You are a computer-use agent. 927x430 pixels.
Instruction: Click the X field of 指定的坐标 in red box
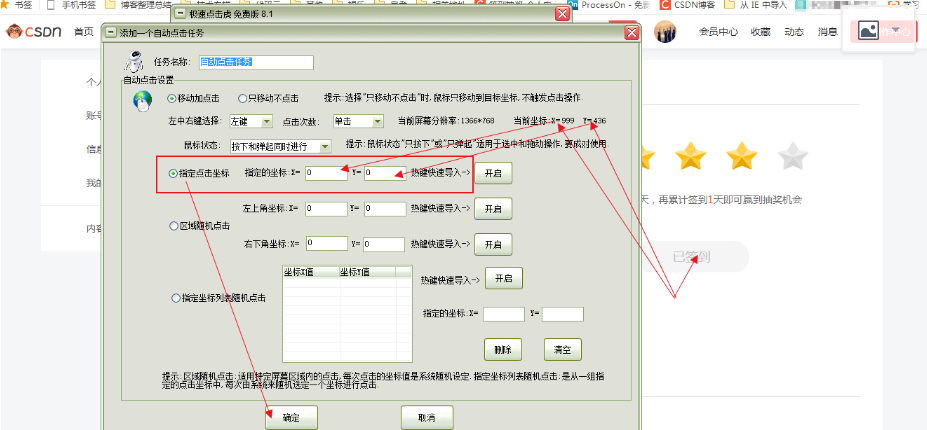pos(326,173)
